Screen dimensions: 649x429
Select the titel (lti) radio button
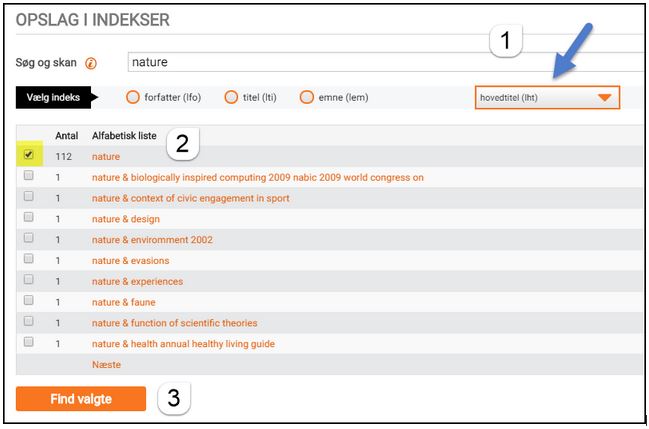coord(231,97)
